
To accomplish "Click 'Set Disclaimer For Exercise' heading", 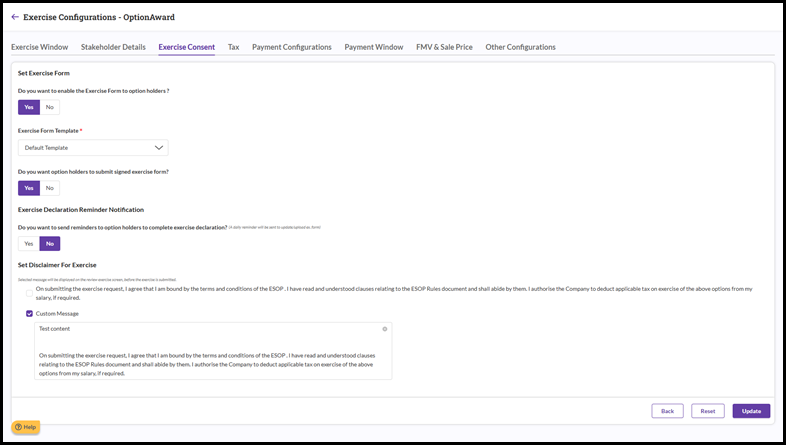I will pyautogui.click(x=57, y=265).
